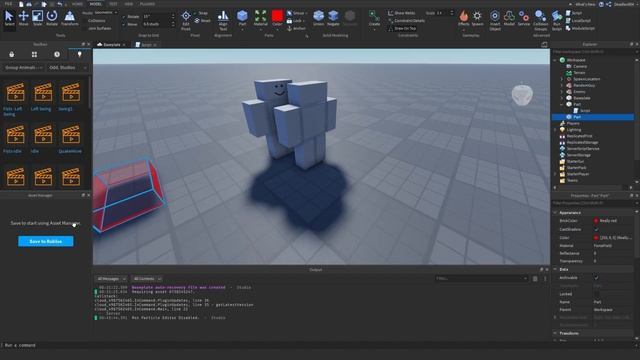Insert a new LocalScript
640x360 pixels.
578,20
